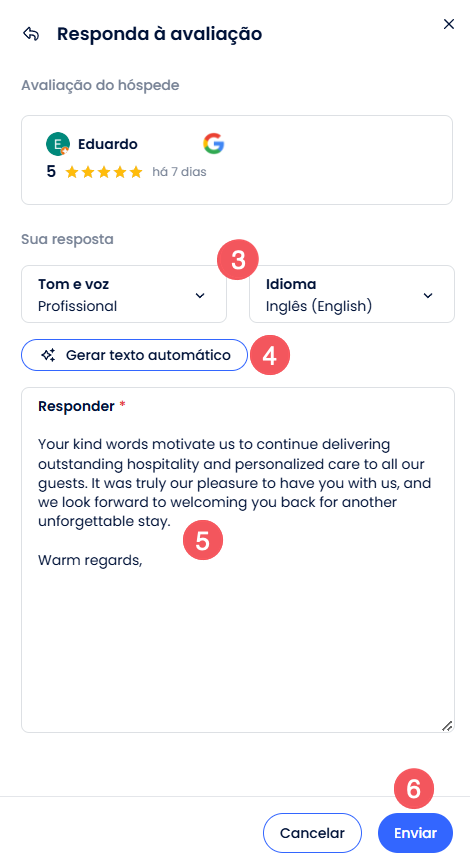Click the red step 3 marker badge
This screenshot has height=861, width=470.
coord(238,259)
